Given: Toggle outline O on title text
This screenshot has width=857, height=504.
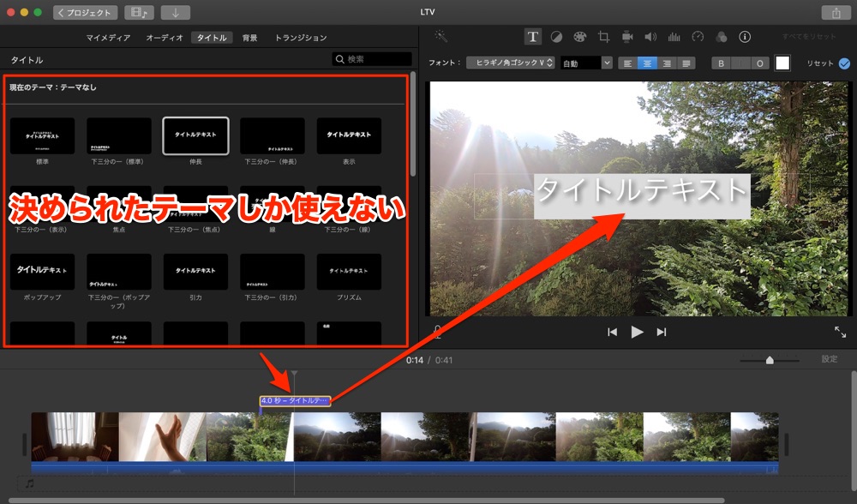Looking at the screenshot, I should point(759,63).
